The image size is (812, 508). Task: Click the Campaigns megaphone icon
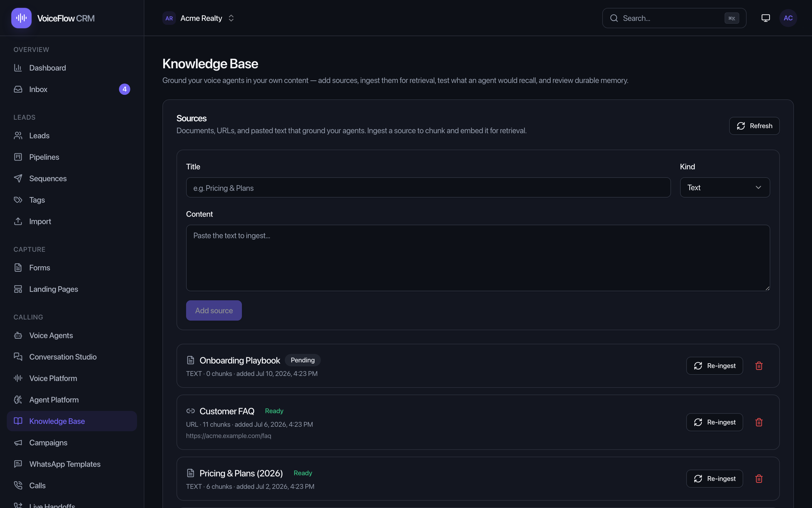click(x=18, y=443)
